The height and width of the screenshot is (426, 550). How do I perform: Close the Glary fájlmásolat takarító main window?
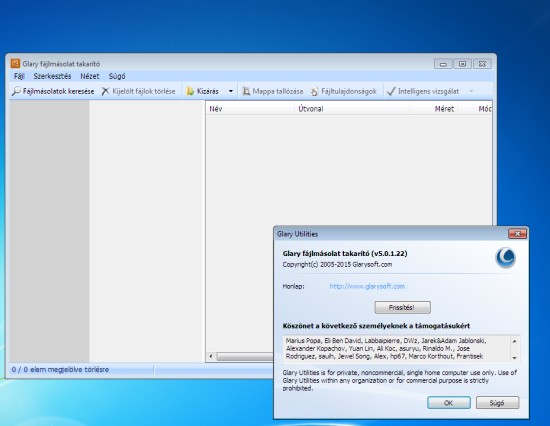pos(482,64)
